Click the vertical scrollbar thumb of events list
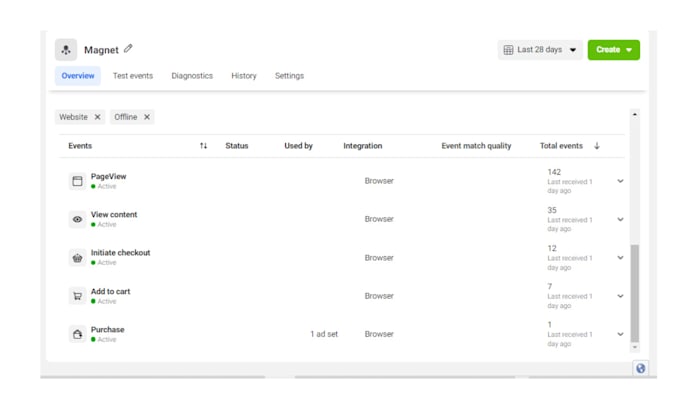Viewport: 680px width, 409px height. [635, 294]
